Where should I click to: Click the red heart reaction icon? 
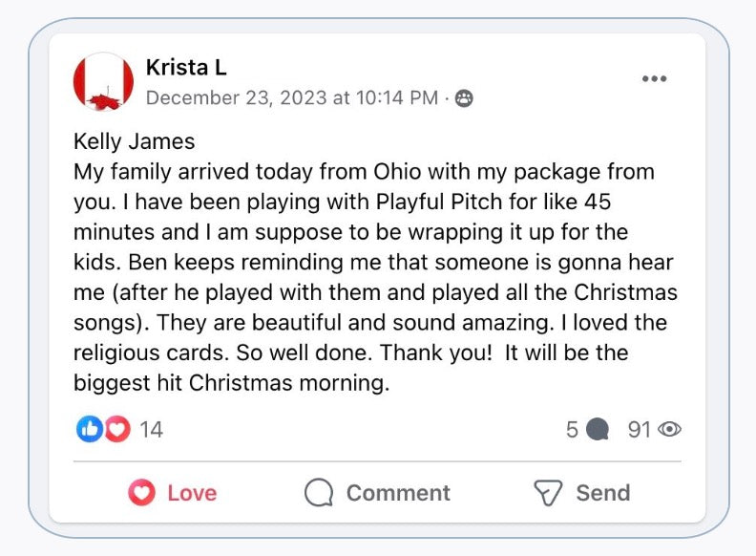[116, 430]
